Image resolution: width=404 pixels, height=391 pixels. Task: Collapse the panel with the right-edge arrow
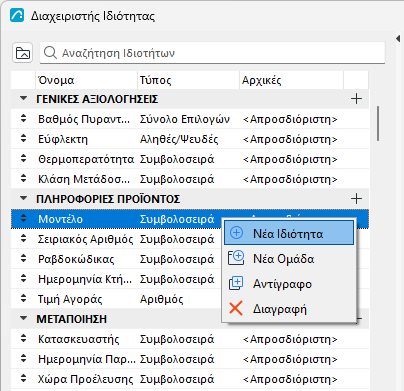(398, 38)
